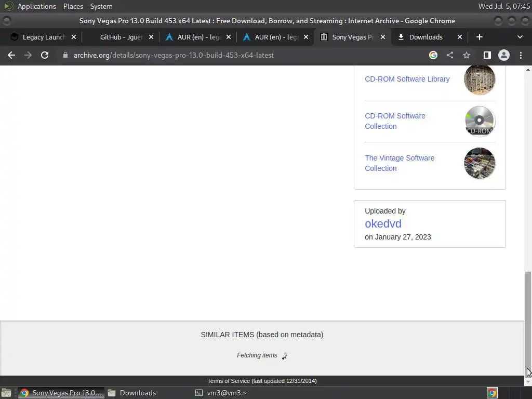Open The Vintage Software Collection link
The image size is (532, 399).
[x=400, y=163]
